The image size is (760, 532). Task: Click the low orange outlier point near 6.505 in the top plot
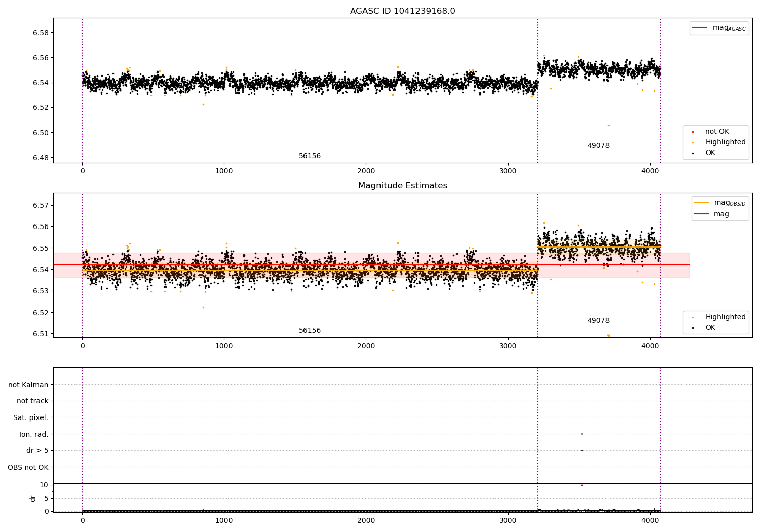(x=609, y=125)
